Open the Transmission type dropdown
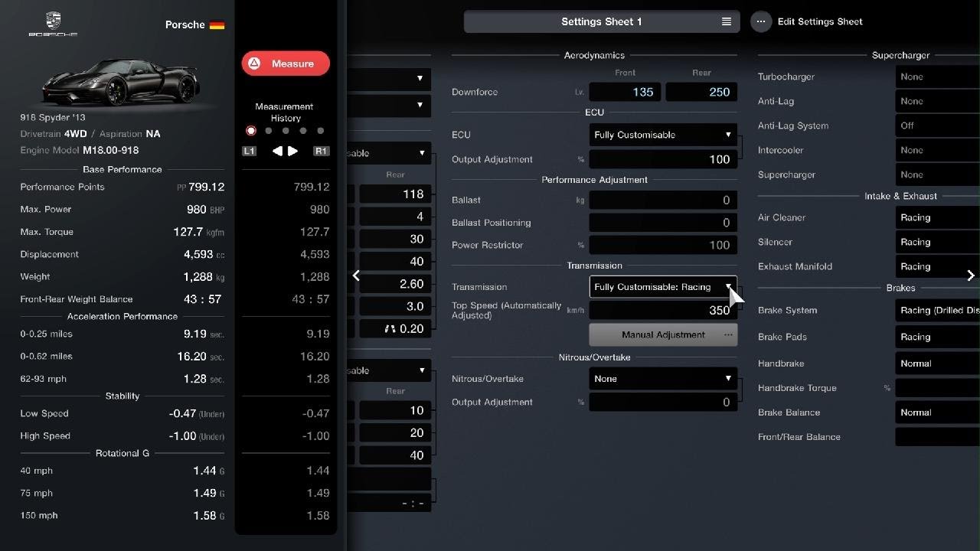This screenshot has height=551, width=980. tap(663, 287)
